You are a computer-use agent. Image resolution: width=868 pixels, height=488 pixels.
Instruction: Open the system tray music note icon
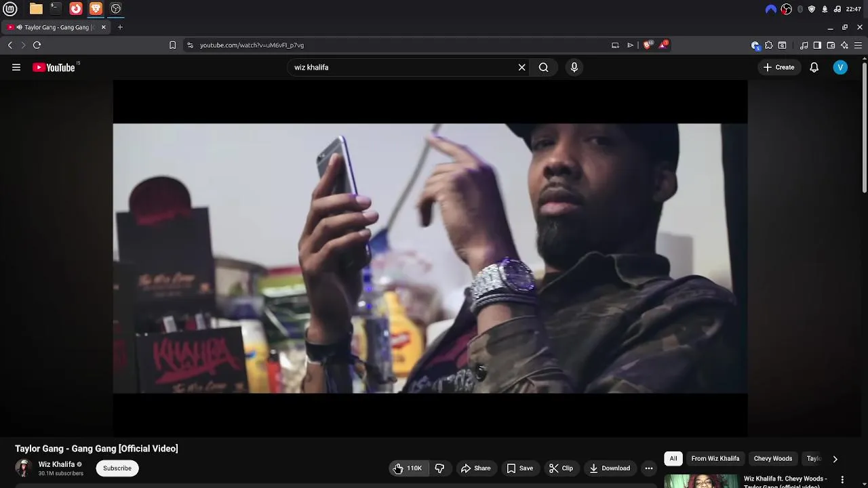(x=837, y=9)
